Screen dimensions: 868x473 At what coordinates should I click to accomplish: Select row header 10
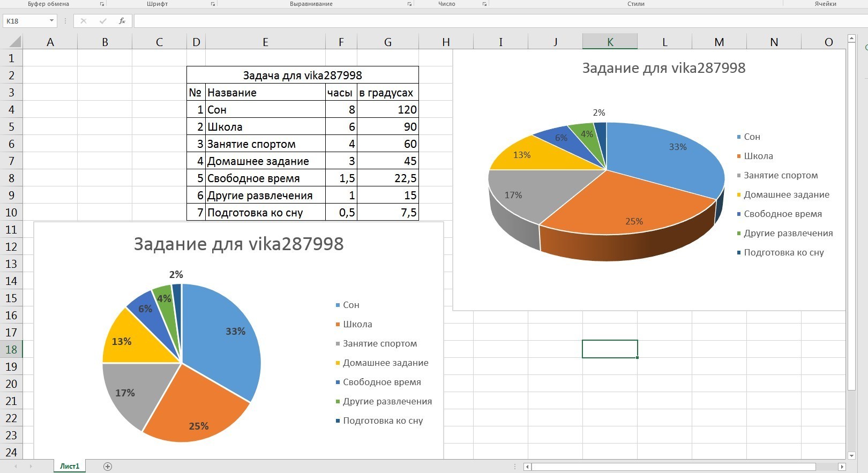(x=11, y=212)
